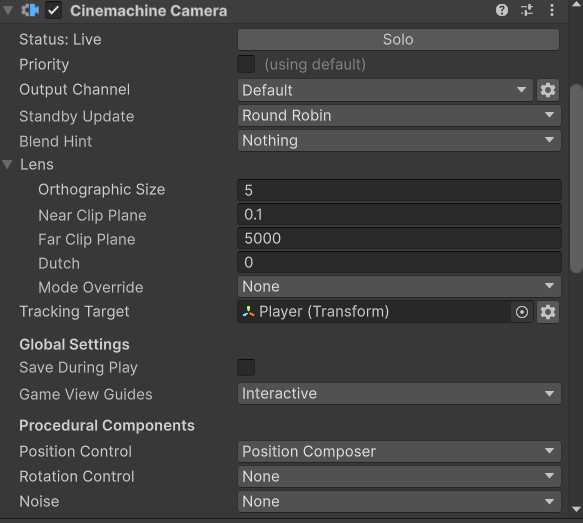Click the scrollbar up arrow

tap(576, 4)
